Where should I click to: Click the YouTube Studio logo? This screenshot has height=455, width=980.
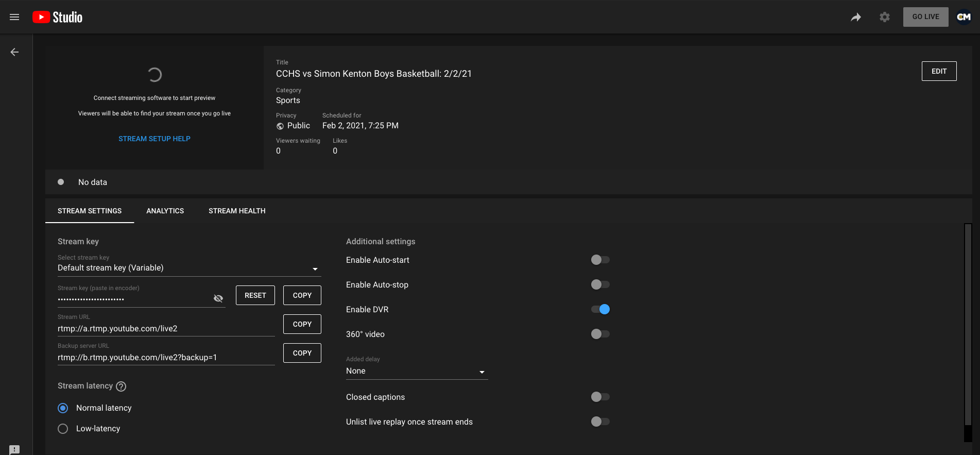coord(57,17)
